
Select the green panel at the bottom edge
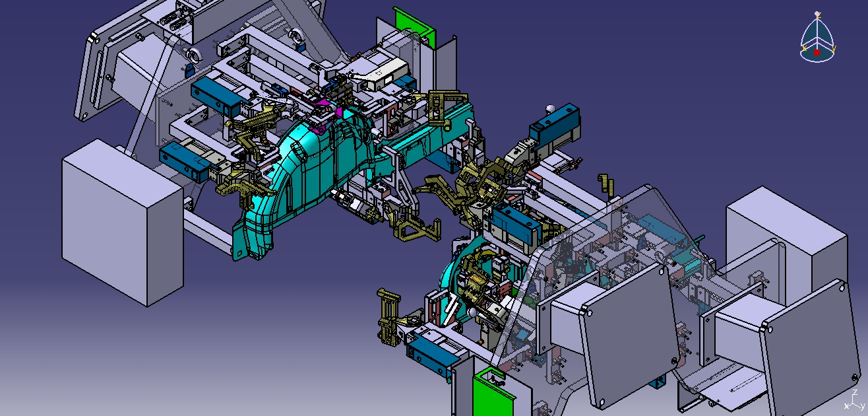[x=493, y=393]
